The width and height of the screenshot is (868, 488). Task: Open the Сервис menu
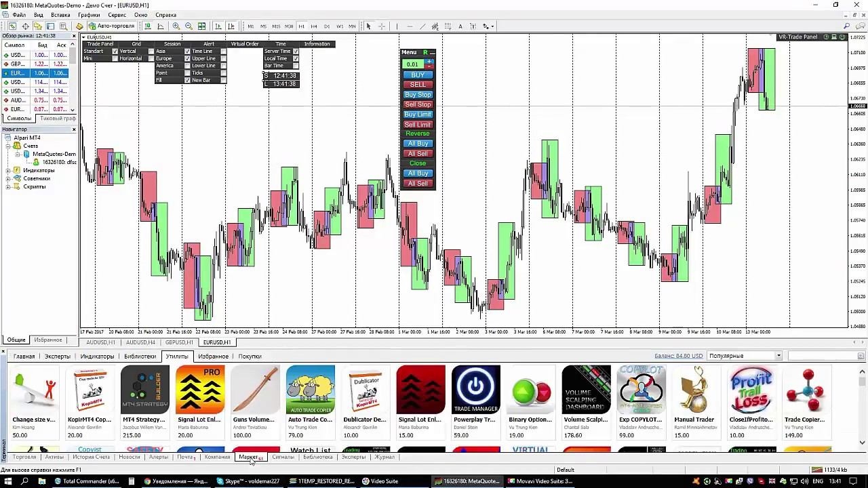tap(117, 15)
